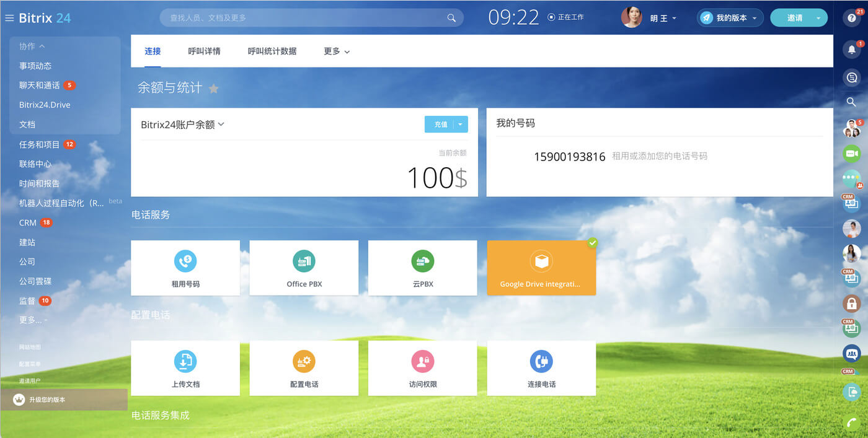Open the Google Drive integration tile
Viewport: 868px width, 438px height.
click(541, 268)
